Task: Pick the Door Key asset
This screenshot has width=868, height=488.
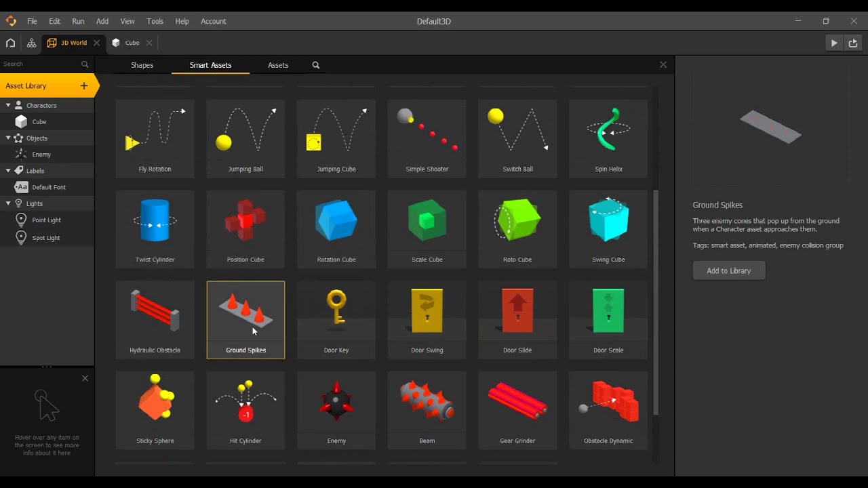Action: coord(336,320)
